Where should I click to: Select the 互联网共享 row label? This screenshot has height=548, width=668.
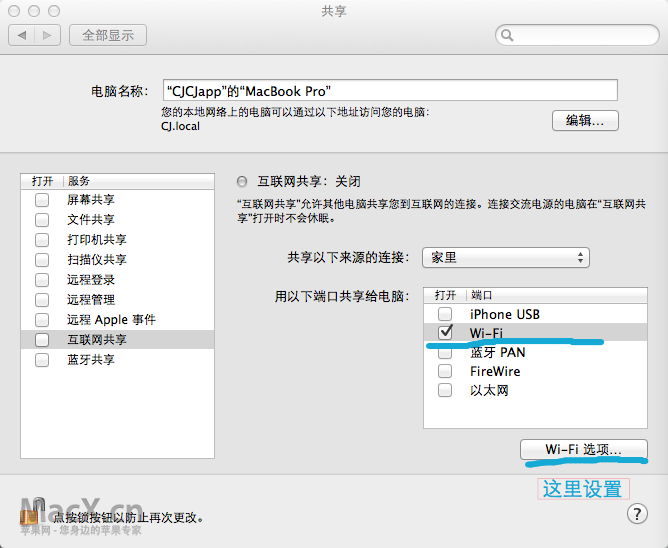pyautogui.click(x=97, y=340)
